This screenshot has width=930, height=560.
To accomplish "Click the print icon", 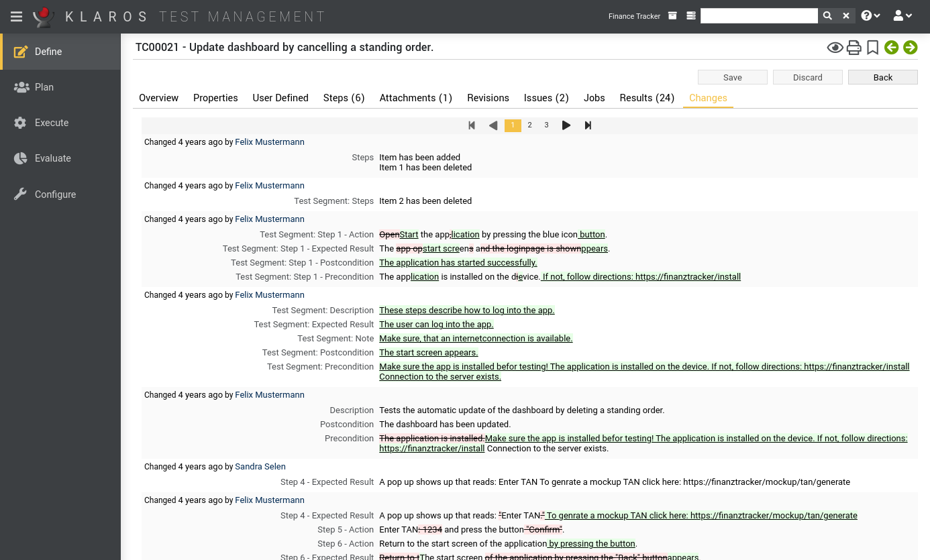I will coord(854,48).
